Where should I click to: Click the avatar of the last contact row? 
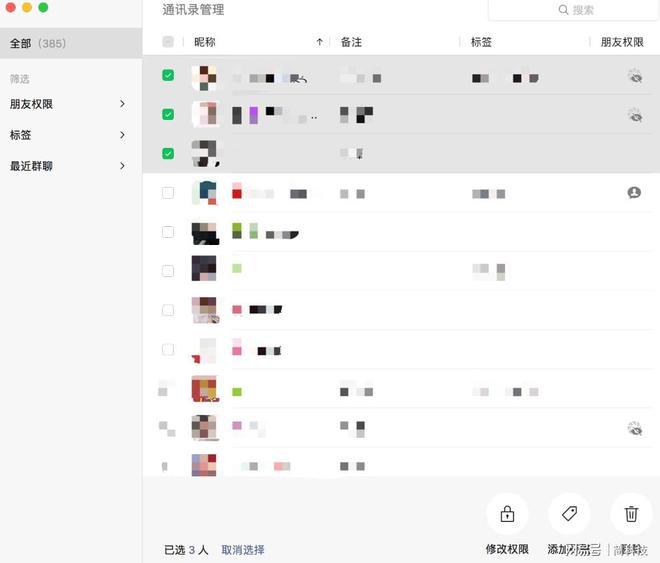point(204,465)
